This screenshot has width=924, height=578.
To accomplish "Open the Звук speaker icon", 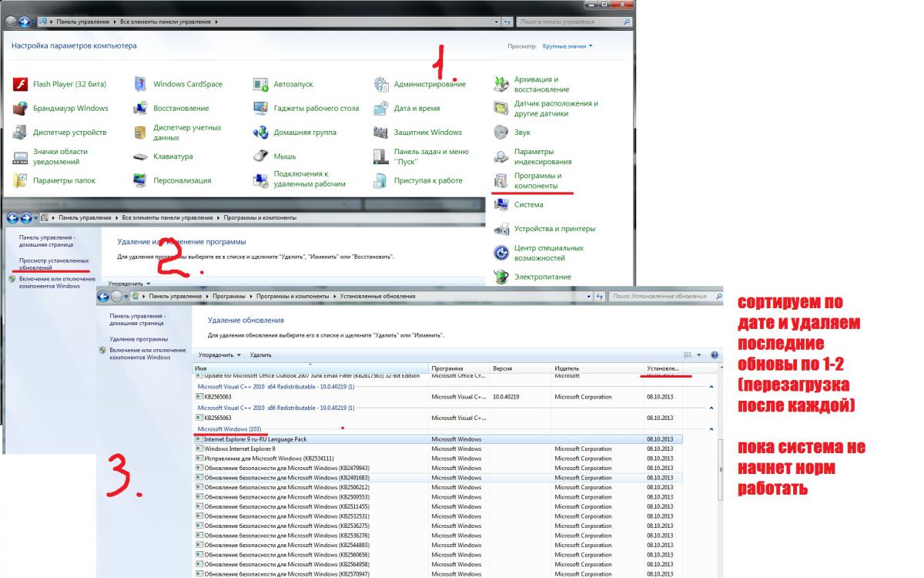I will pos(501,132).
